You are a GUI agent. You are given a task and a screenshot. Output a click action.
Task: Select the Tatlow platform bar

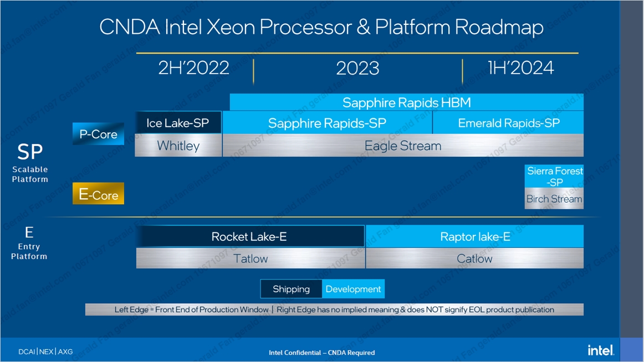[250, 258]
